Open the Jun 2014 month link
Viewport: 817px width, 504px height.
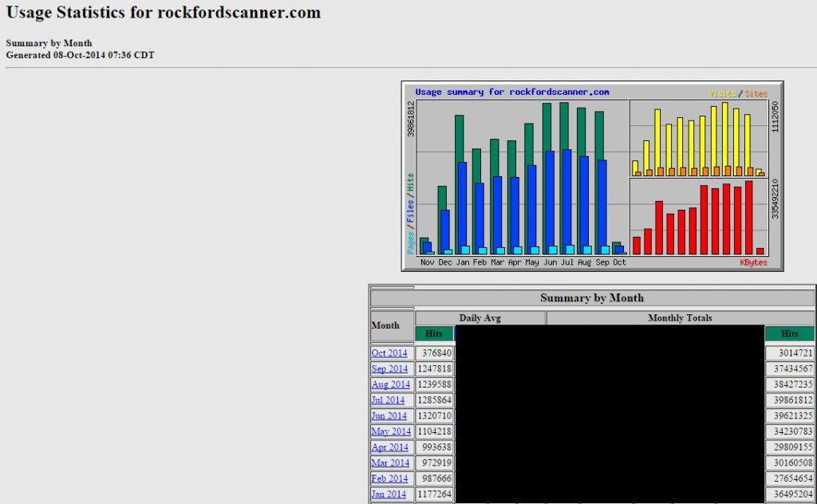[x=389, y=415]
